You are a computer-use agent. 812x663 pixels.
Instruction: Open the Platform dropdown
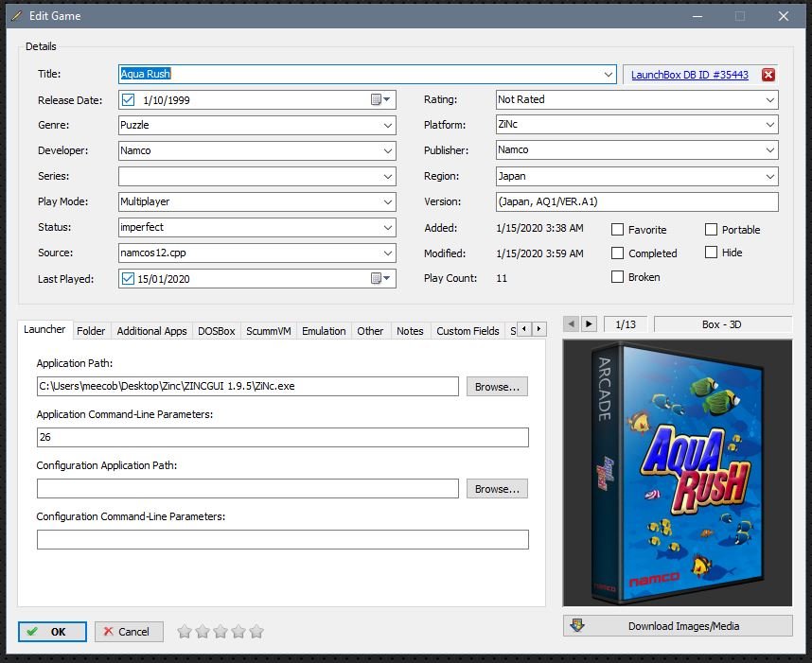[x=770, y=124]
